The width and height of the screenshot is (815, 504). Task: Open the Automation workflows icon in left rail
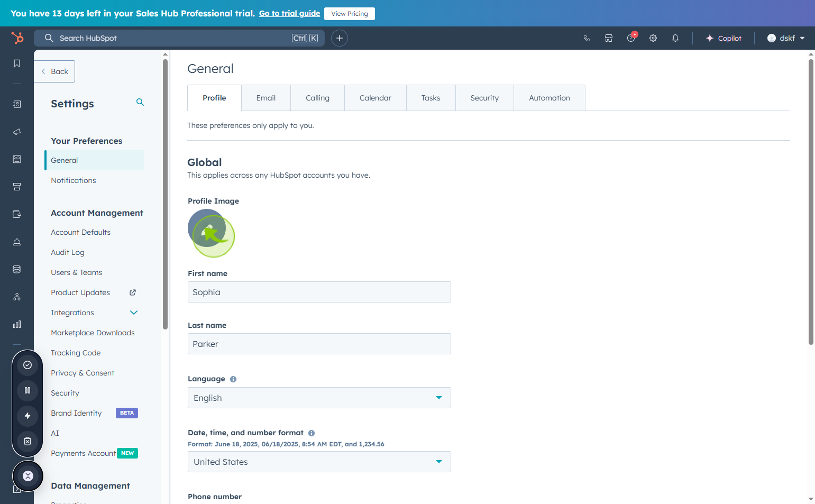pyautogui.click(x=17, y=297)
